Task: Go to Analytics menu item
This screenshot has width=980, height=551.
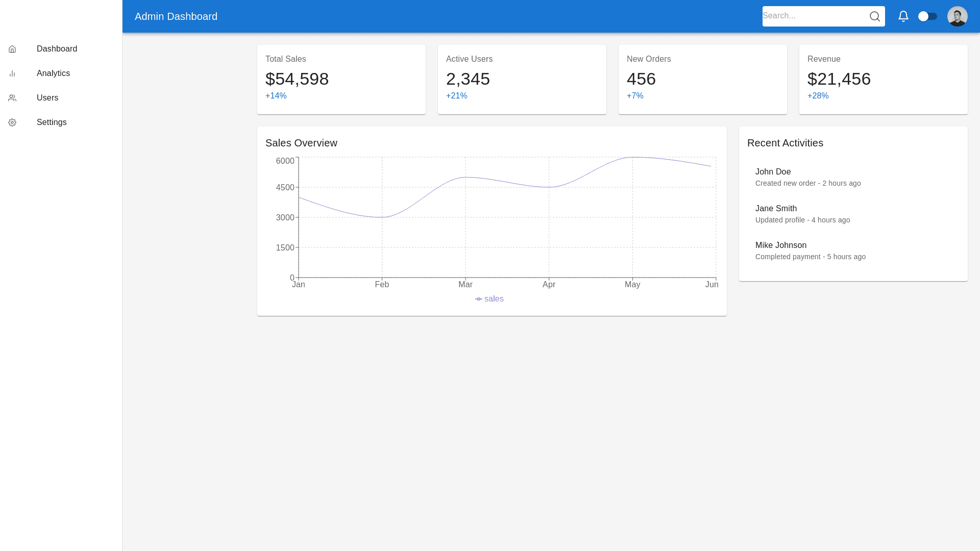Action: (x=53, y=73)
